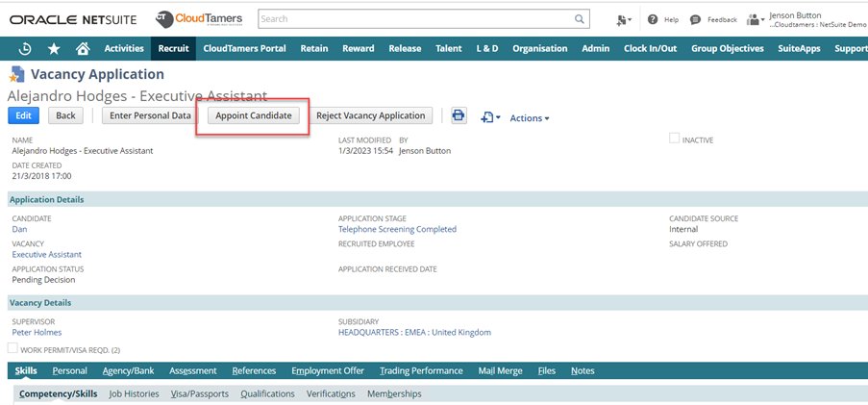
Task: Open the user role icon next to Jenson Button
Action: (x=756, y=19)
